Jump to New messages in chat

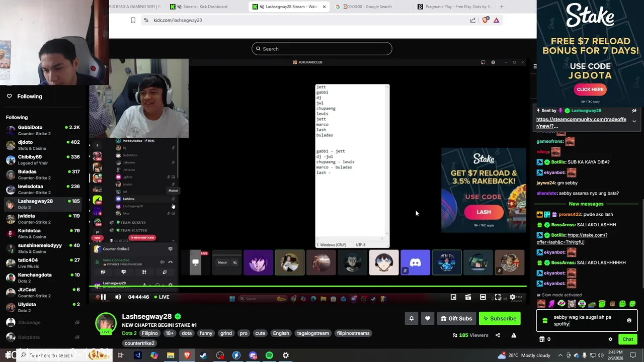click(586, 204)
